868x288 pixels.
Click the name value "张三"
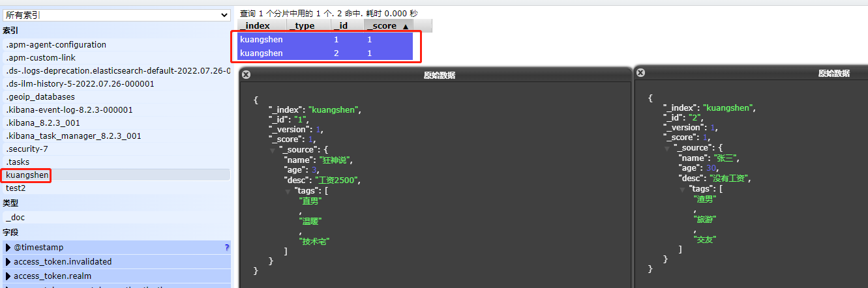726,158
